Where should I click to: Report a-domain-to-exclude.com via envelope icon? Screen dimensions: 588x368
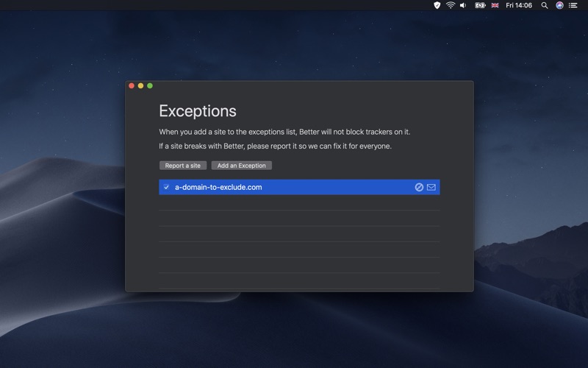[x=431, y=187]
